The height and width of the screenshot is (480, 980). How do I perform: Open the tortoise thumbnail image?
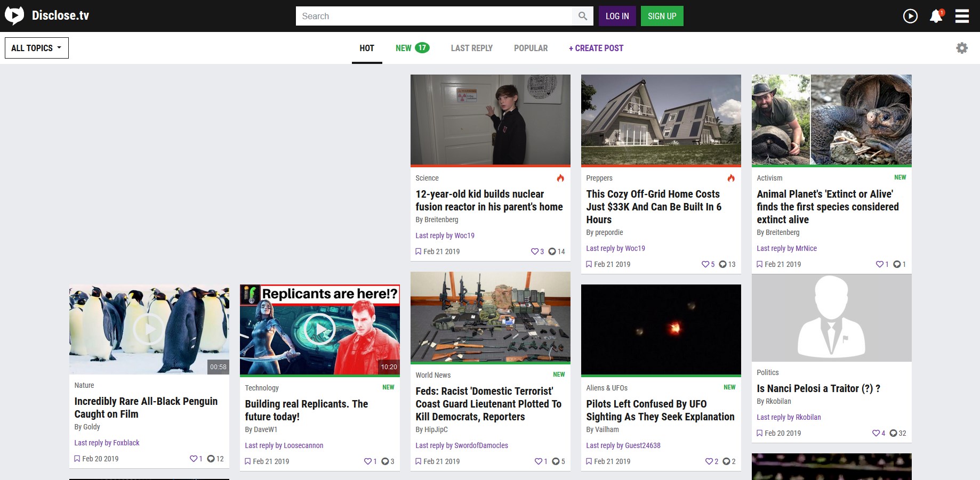(832, 120)
